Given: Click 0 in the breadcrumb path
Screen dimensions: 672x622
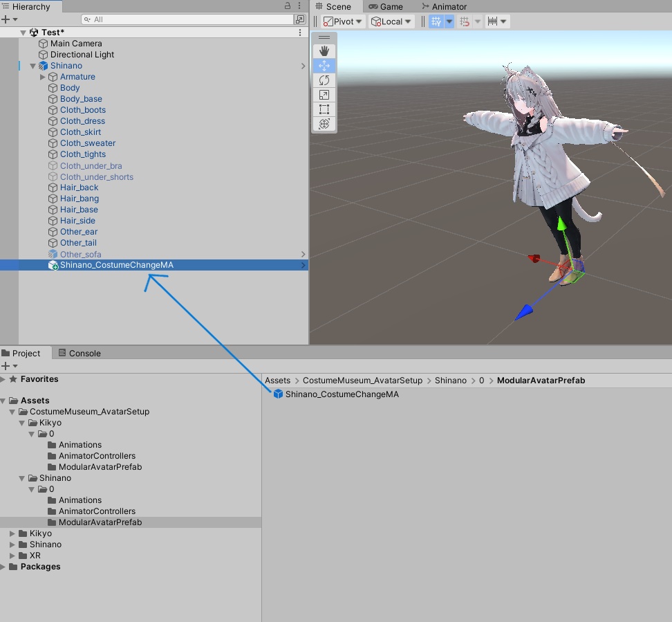Looking at the screenshot, I should point(481,381).
